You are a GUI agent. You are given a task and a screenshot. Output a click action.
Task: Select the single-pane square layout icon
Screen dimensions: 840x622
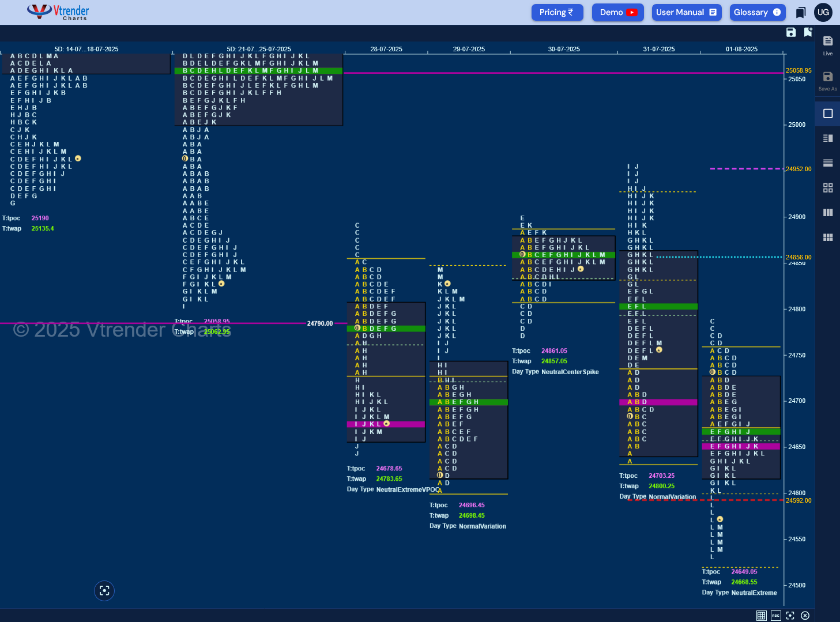(x=828, y=114)
